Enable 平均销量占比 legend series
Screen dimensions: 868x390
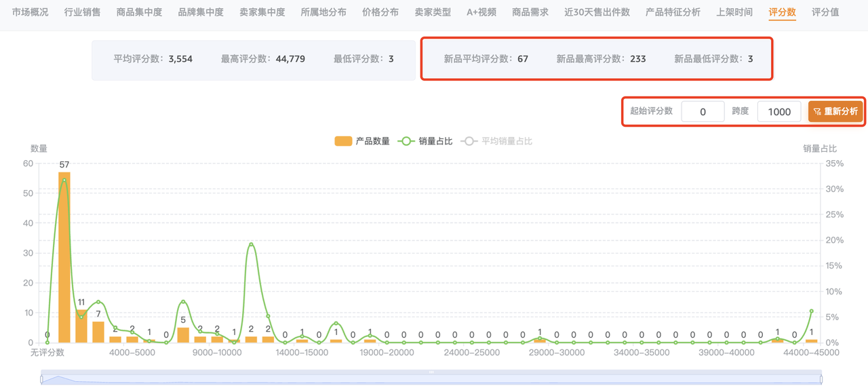point(496,141)
